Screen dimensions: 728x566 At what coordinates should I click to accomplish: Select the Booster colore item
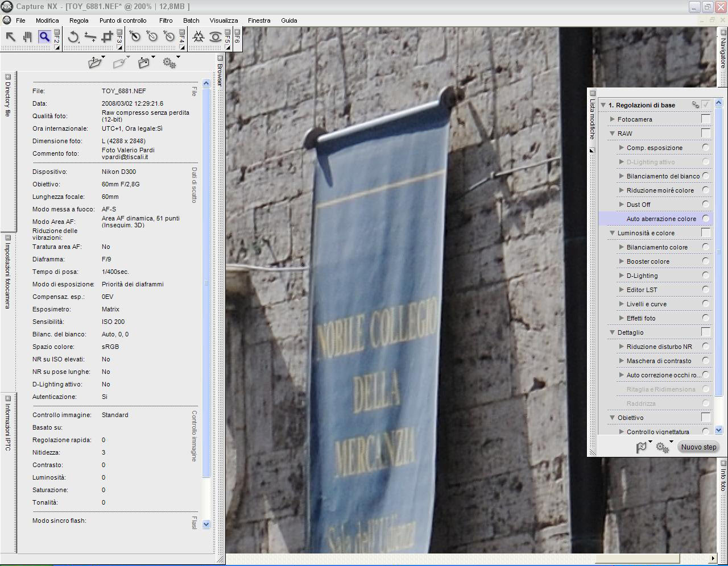[x=648, y=261]
